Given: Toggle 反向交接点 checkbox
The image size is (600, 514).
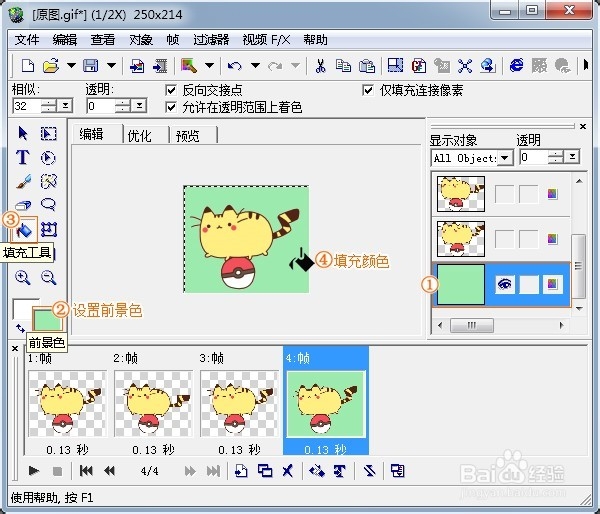Looking at the screenshot, I should pos(171,90).
